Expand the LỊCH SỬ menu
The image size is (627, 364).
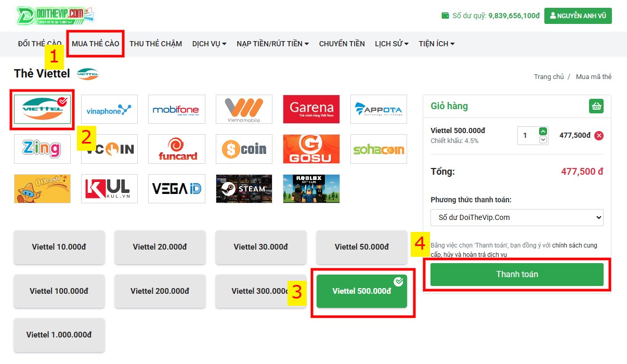click(391, 44)
